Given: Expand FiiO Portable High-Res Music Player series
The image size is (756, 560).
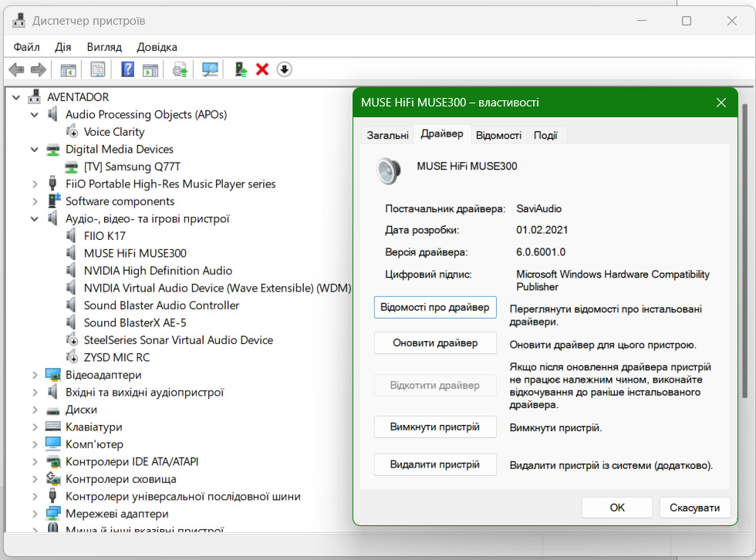Looking at the screenshot, I should pos(35,184).
